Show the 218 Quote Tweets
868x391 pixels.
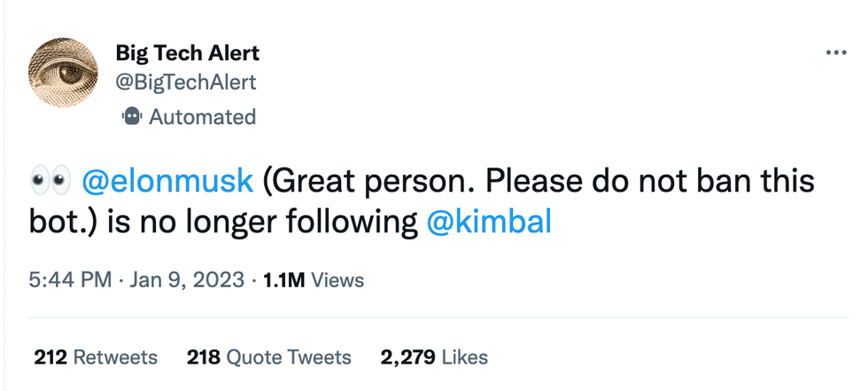tap(269, 357)
